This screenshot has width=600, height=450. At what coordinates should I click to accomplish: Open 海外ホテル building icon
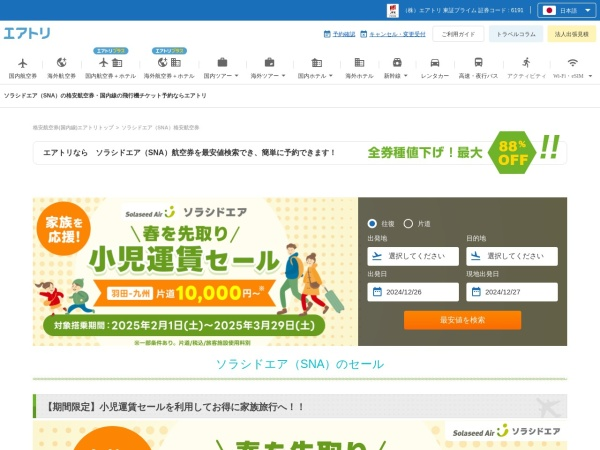(359, 62)
